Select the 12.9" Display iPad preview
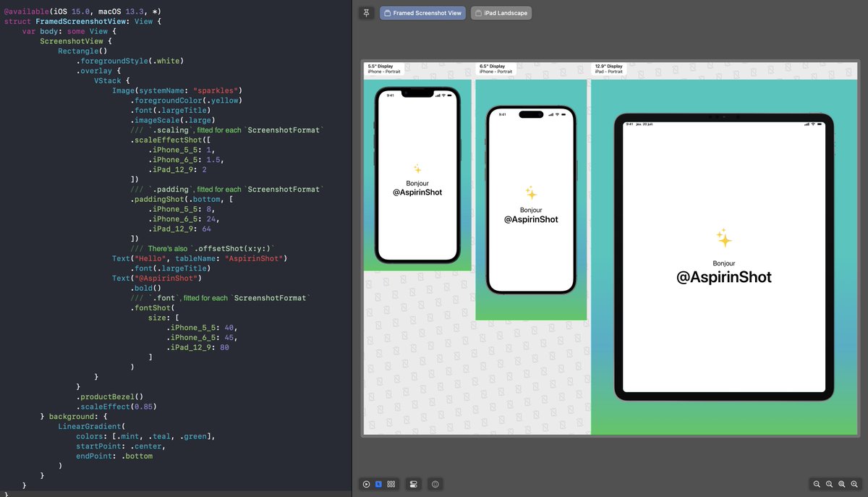868x497 pixels. (x=723, y=256)
